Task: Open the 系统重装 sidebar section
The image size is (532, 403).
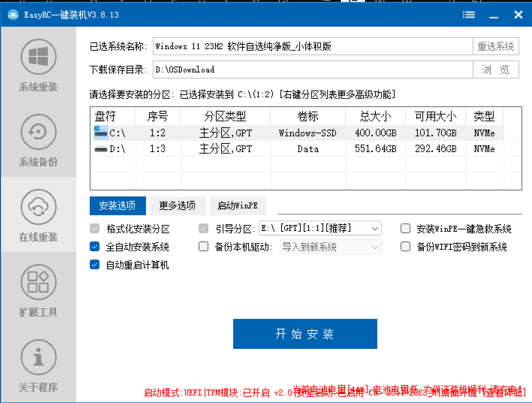Action: pyautogui.click(x=38, y=65)
